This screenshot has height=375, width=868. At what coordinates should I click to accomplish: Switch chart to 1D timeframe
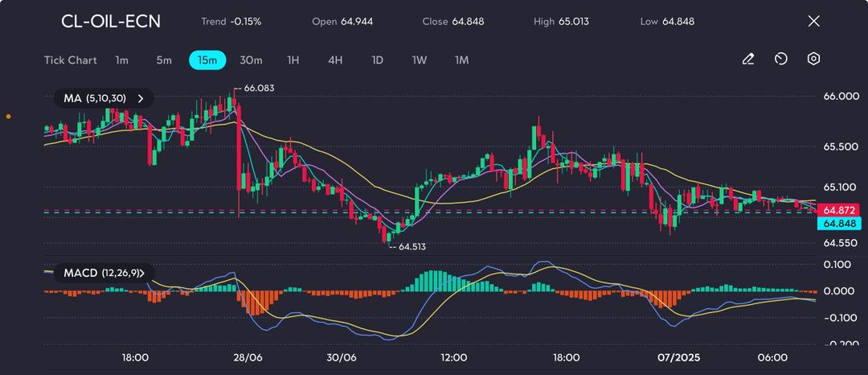pyautogui.click(x=377, y=60)
